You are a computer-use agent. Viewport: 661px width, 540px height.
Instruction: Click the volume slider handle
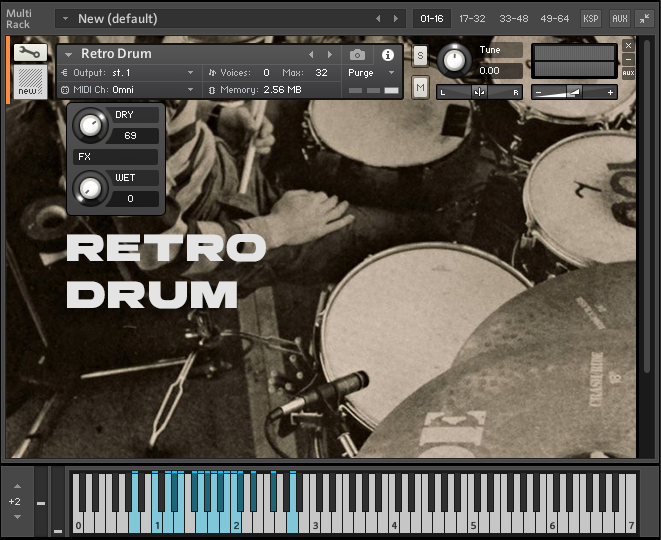[x=574, y=92]
